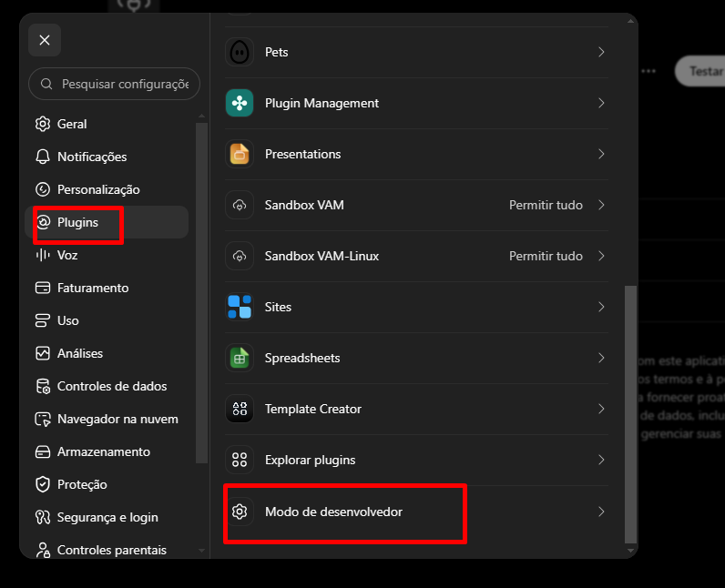Click the Template Creator shapes icon
The height and width of the screenshot is (588, 725).
[x=240, y=409]
